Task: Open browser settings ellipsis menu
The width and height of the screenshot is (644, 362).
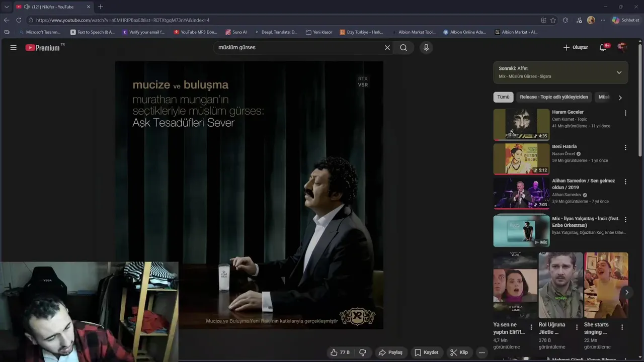Action: [603, 20]
